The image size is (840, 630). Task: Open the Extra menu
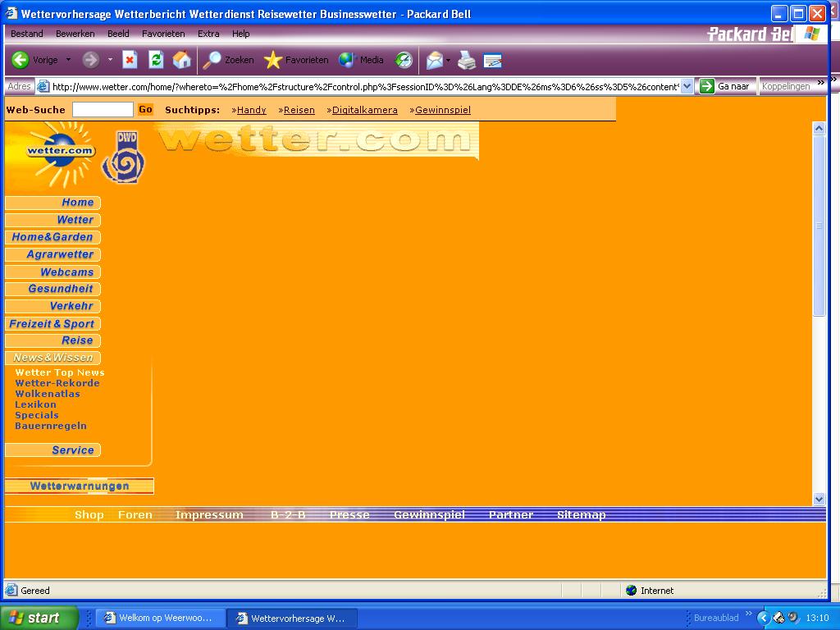coord(208,34)
